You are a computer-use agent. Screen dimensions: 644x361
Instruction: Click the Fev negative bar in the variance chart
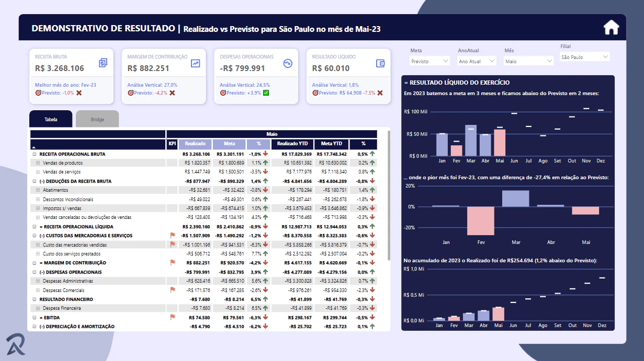(481, 220)
